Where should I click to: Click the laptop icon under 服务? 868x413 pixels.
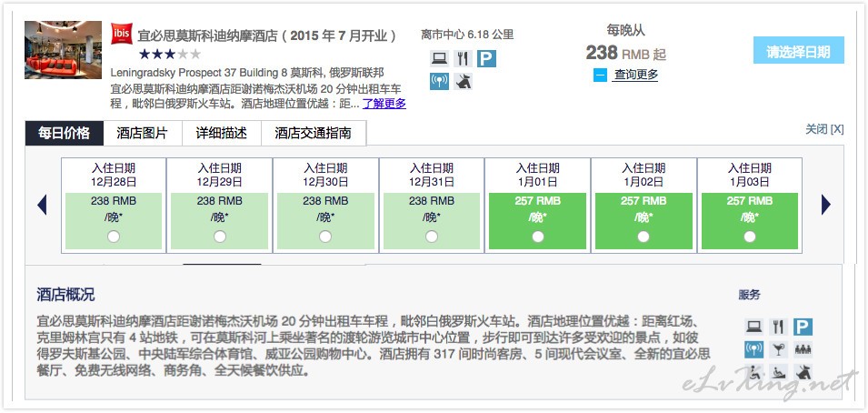pyautogui.click(x=754, y=327)
